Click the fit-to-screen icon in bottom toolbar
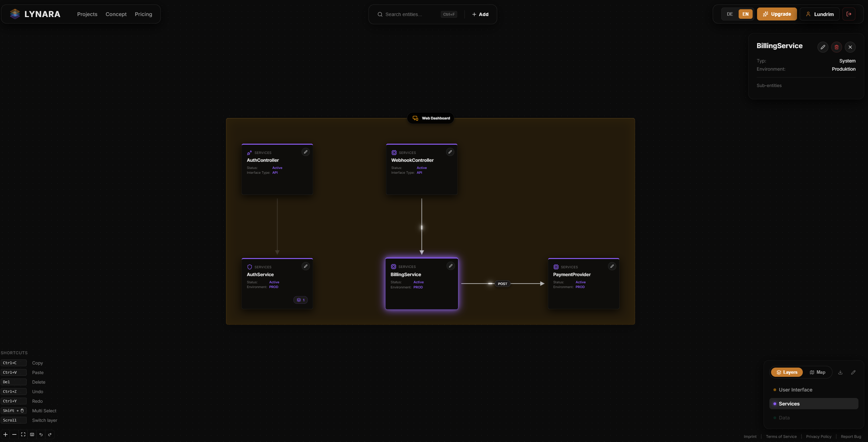Image resolution: width=868 pixels, height=442 pixels. (x=23, y=434)
